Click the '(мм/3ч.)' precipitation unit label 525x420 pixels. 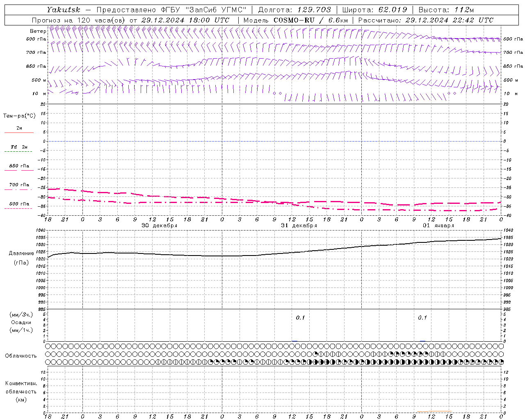click(21, 315)
